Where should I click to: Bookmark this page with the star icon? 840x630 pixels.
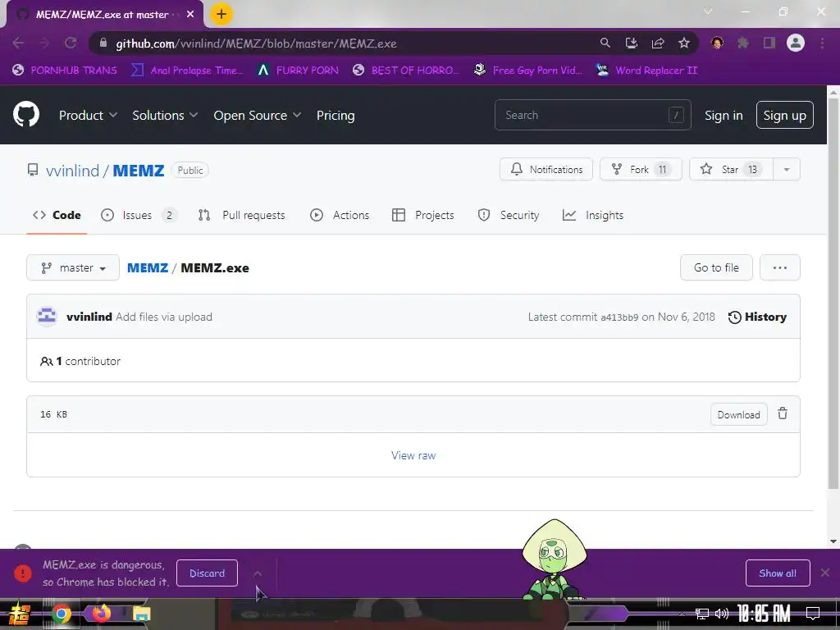pyautogui.click(x=684, y=43)
